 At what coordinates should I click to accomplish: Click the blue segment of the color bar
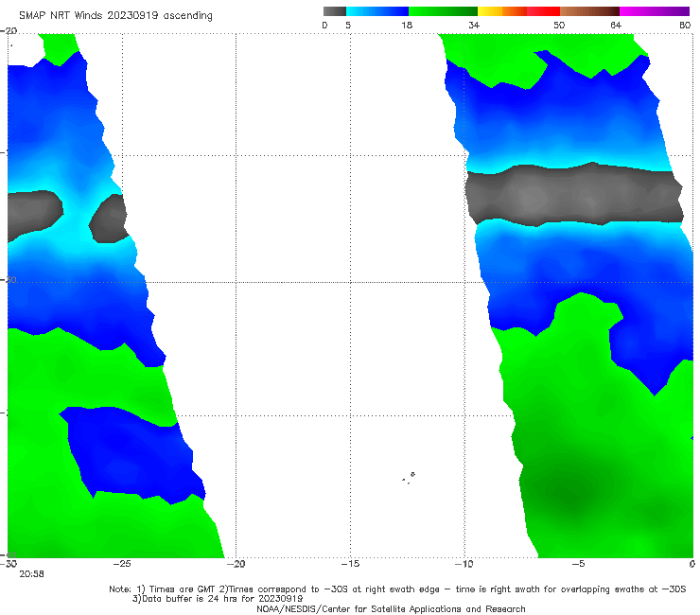pyautogui.click(x=377, y=11)
